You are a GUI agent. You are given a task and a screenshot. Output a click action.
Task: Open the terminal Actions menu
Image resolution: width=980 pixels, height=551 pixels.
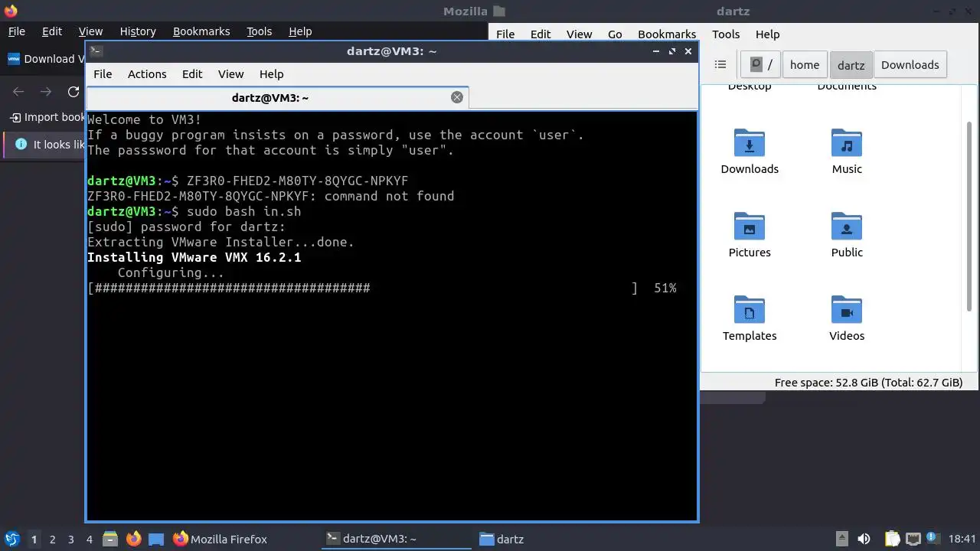coord(147,74)
